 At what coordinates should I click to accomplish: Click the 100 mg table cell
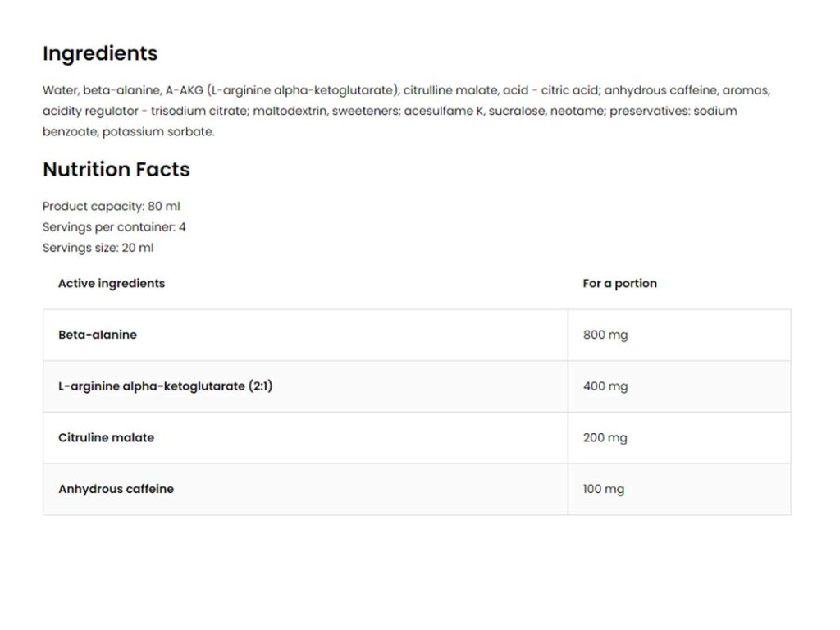click(x=604, y=489)
